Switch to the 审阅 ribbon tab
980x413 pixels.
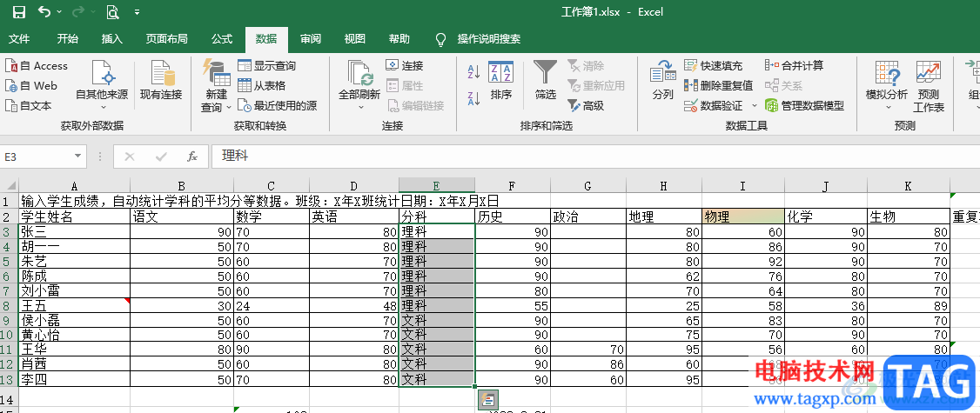(311, 39)
